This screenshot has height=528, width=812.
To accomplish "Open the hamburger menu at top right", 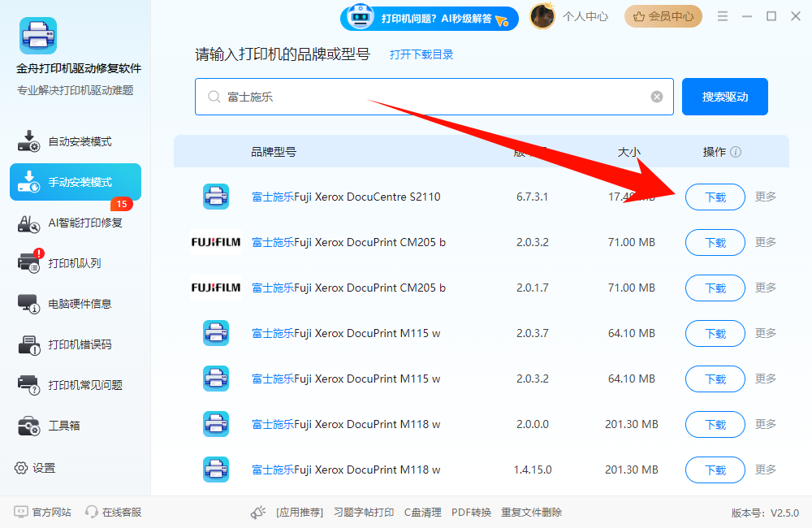I will pos(721,15).
